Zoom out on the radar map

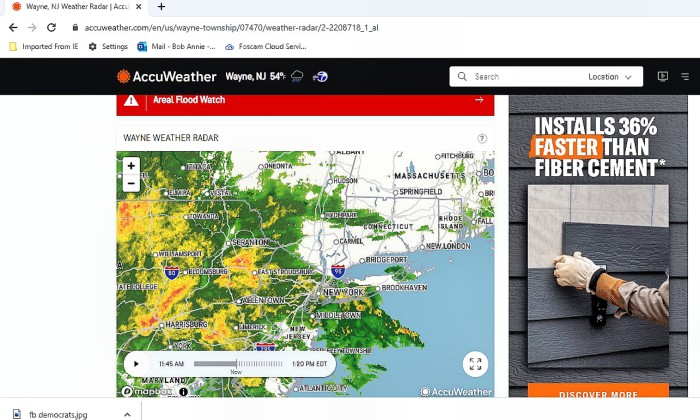tap(131, 183)
